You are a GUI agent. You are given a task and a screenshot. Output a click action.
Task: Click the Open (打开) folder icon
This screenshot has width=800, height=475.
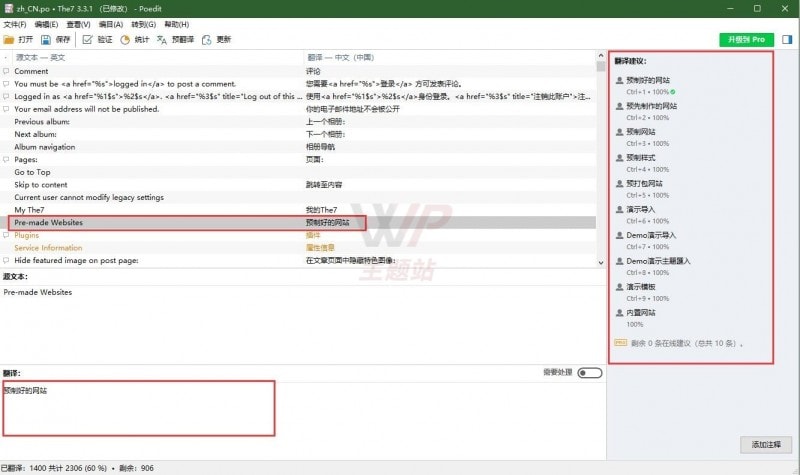9,40
